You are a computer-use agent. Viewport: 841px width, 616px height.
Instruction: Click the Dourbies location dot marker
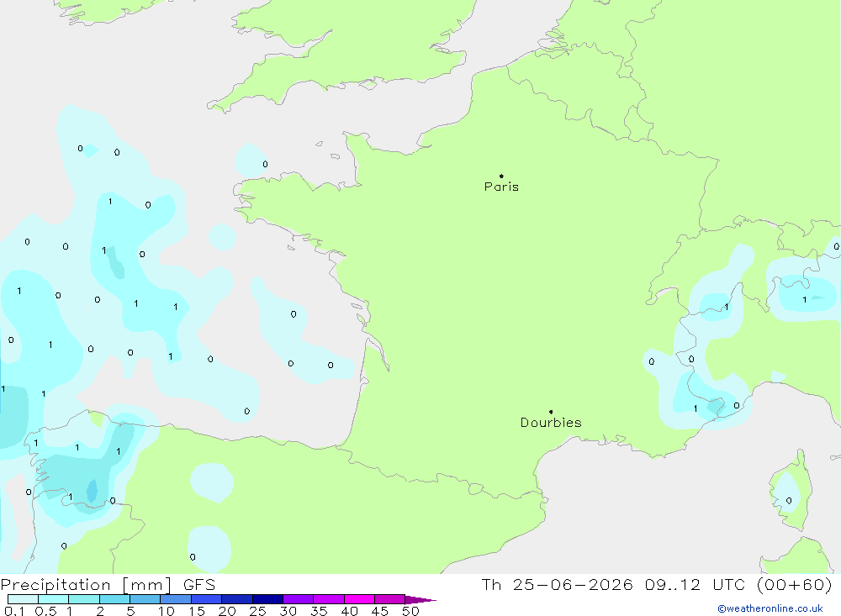pos(551,412)
